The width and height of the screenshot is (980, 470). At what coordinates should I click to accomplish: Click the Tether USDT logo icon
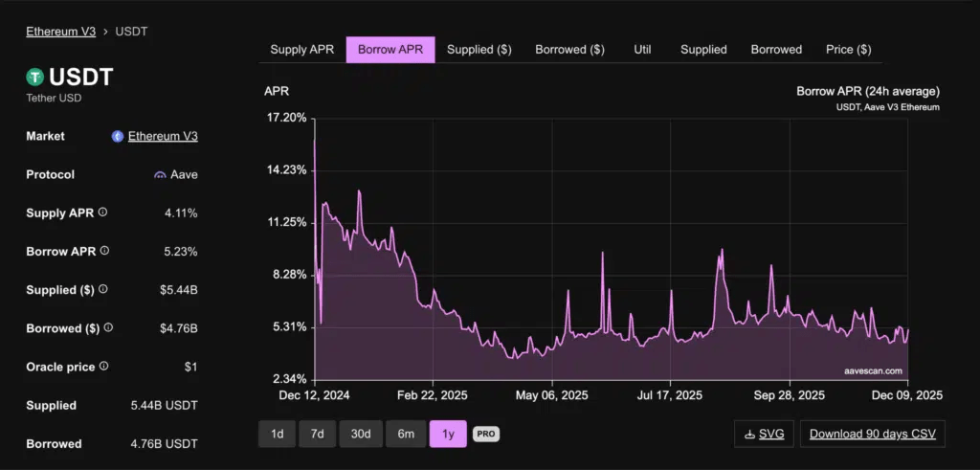point(35,77)
